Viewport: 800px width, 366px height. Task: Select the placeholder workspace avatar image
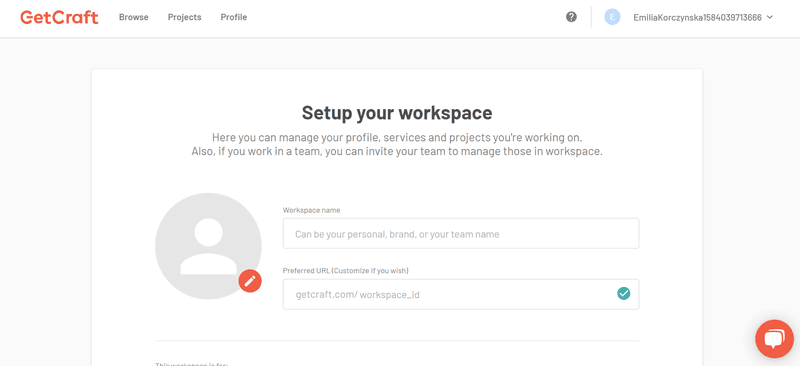click(208, 246)
